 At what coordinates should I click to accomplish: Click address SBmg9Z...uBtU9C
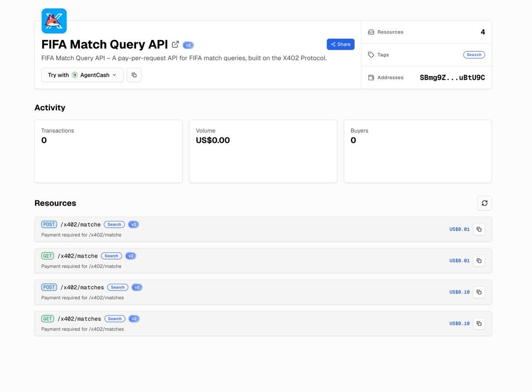coord(452,78)
